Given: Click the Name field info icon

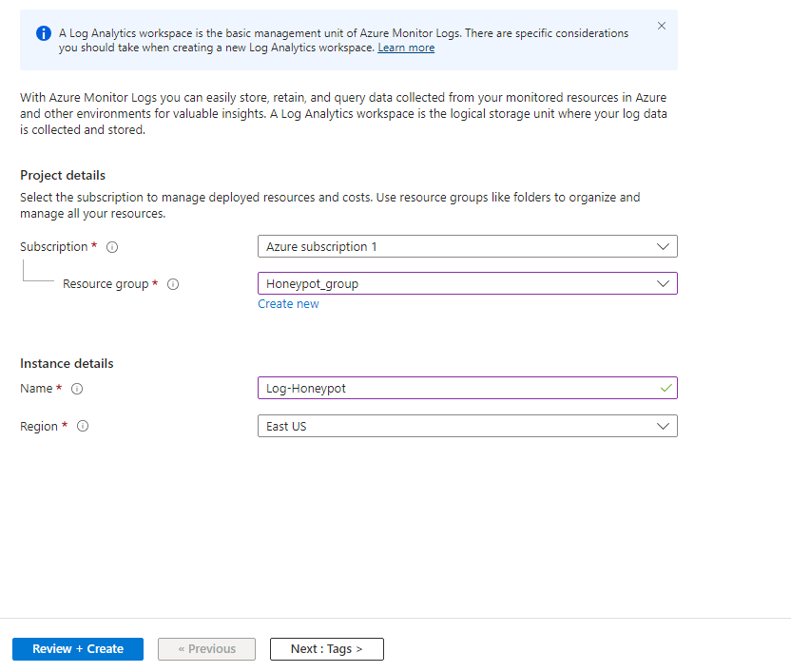Looking at the screenshot, I should pos(77,389).
